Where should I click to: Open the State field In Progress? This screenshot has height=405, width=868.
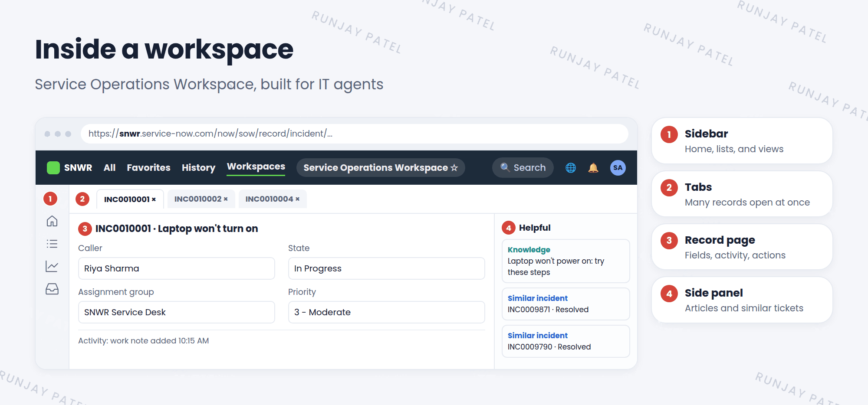click(386, 268)
